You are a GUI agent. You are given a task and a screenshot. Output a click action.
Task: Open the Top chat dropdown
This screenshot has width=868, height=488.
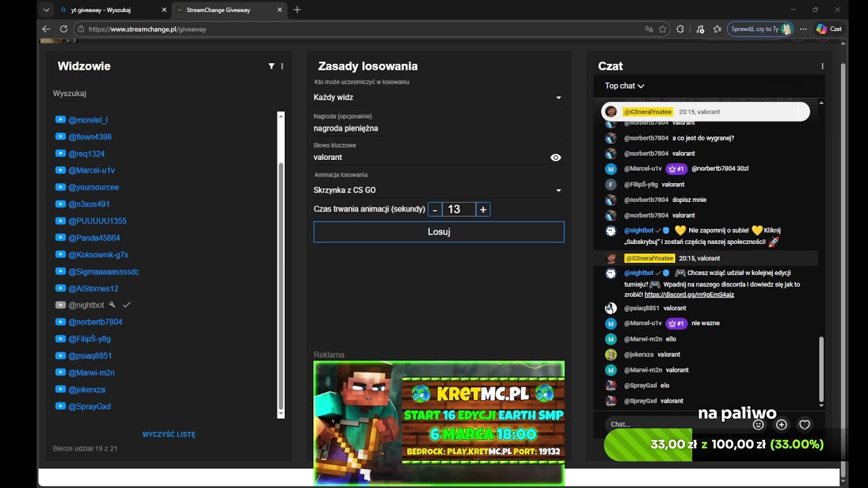(625, 86)
